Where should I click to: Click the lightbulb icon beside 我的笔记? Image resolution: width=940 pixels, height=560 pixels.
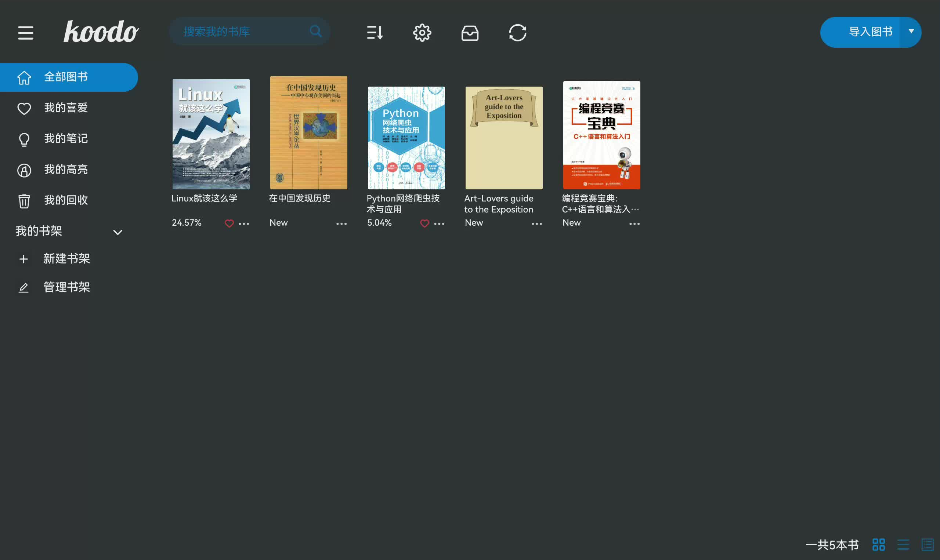tap(24, 139)
